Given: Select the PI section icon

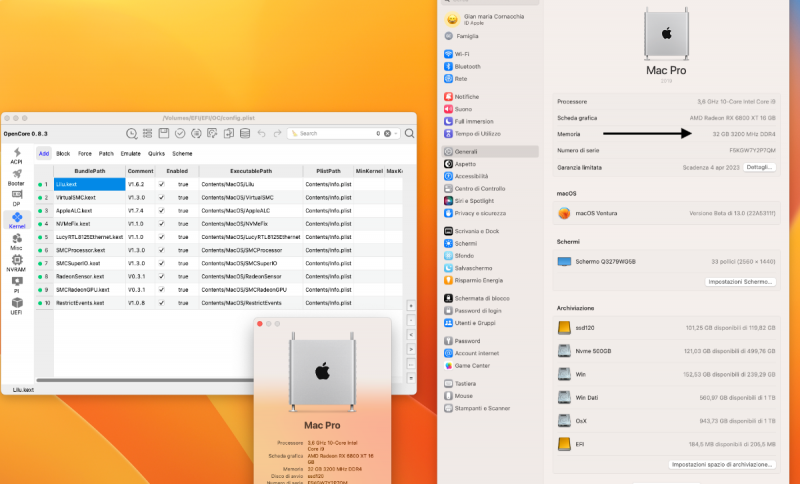Looking at the screenshot, I should [x=16, y=285].
